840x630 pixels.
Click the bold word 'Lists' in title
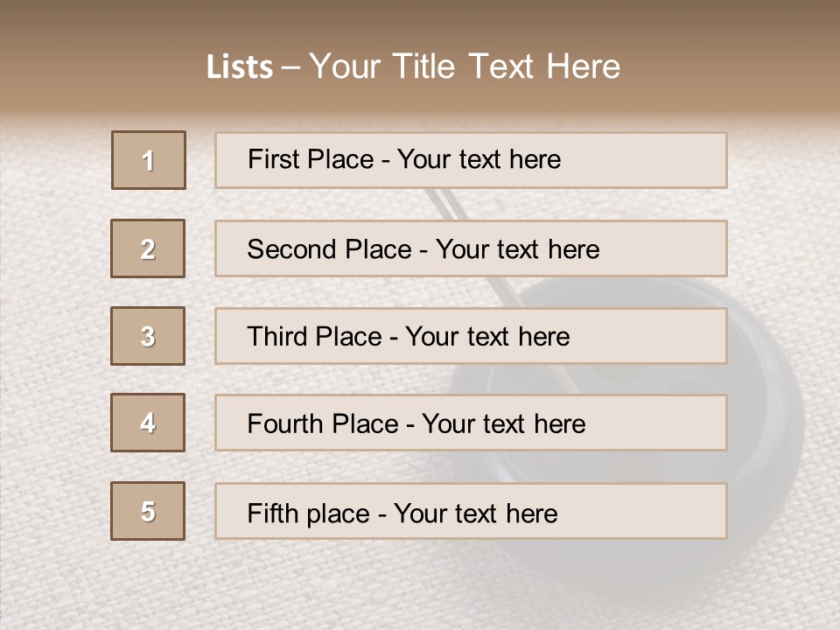coord(240,67)
